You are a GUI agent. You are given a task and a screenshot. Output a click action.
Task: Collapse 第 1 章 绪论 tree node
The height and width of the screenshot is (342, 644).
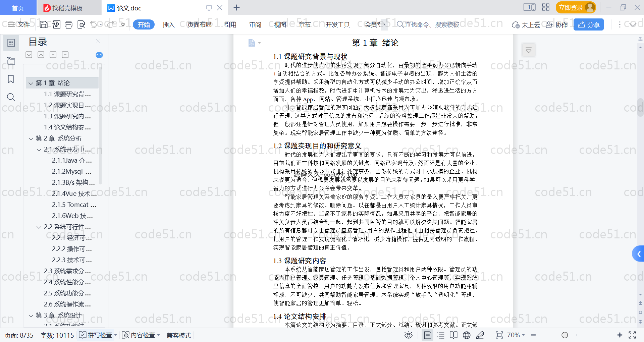[x=31, y=83]
